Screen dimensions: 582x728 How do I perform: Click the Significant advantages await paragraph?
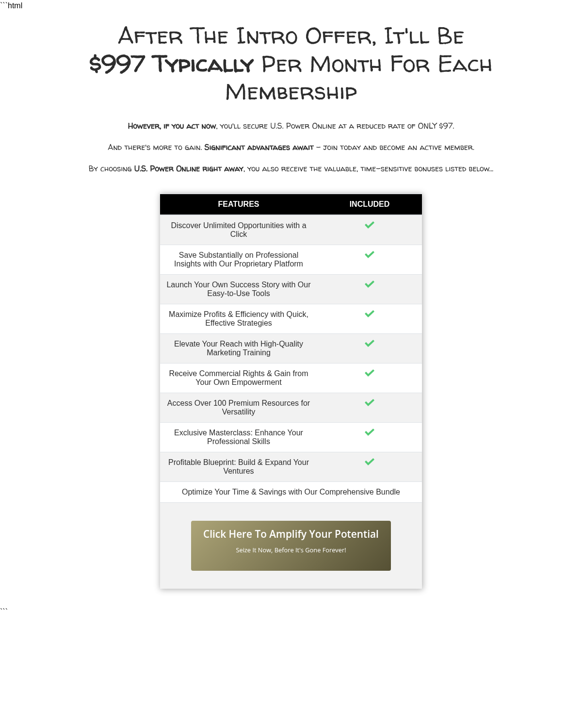tap(291, 148)
